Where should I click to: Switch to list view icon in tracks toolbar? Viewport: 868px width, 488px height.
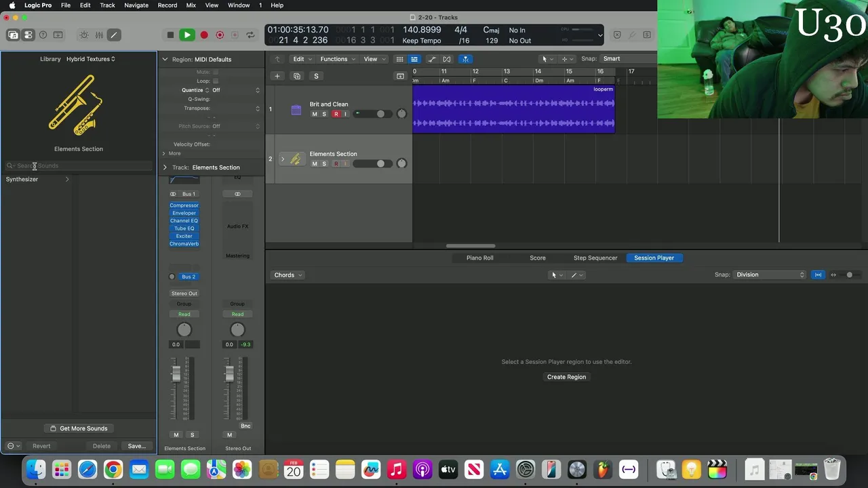414,59
